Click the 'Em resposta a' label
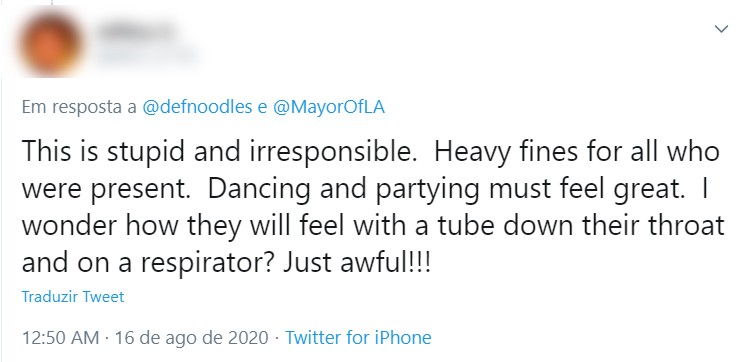 coord(79,107)
